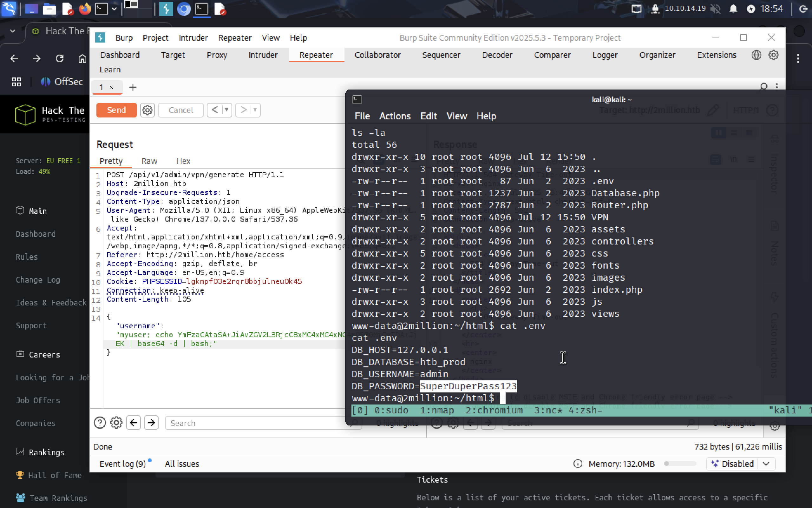Open the Event log (9)
Screen dimensions: 812x508
[x=122, y=464]
